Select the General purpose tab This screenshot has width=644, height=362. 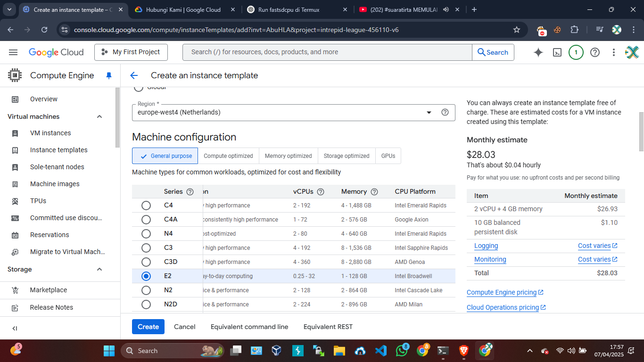click(x=165, y=156)
